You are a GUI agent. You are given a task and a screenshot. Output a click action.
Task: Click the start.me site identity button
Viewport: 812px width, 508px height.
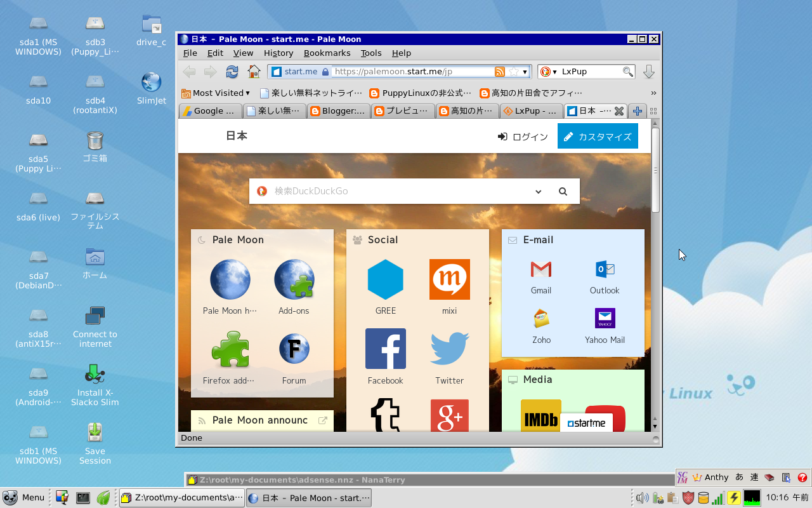[299, 72]
